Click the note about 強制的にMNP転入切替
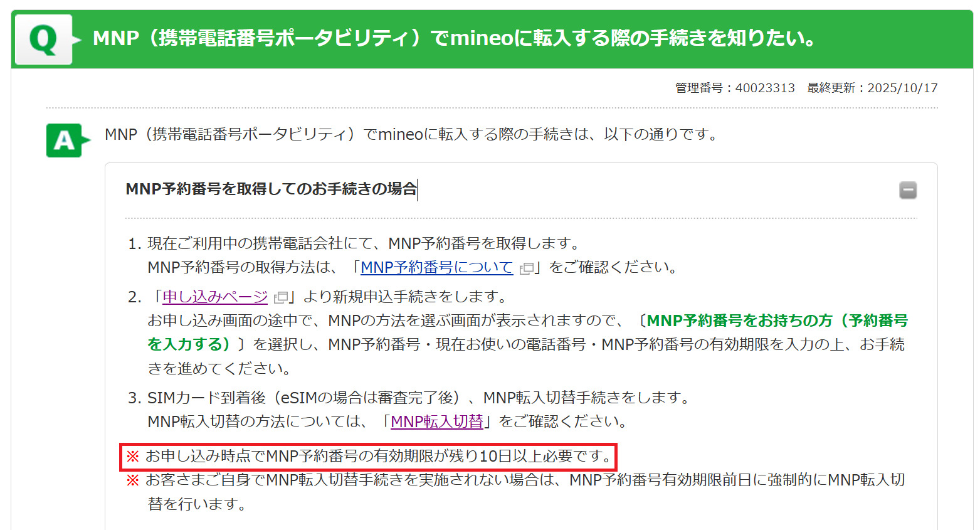980x530 pixels. coord(515,492)
